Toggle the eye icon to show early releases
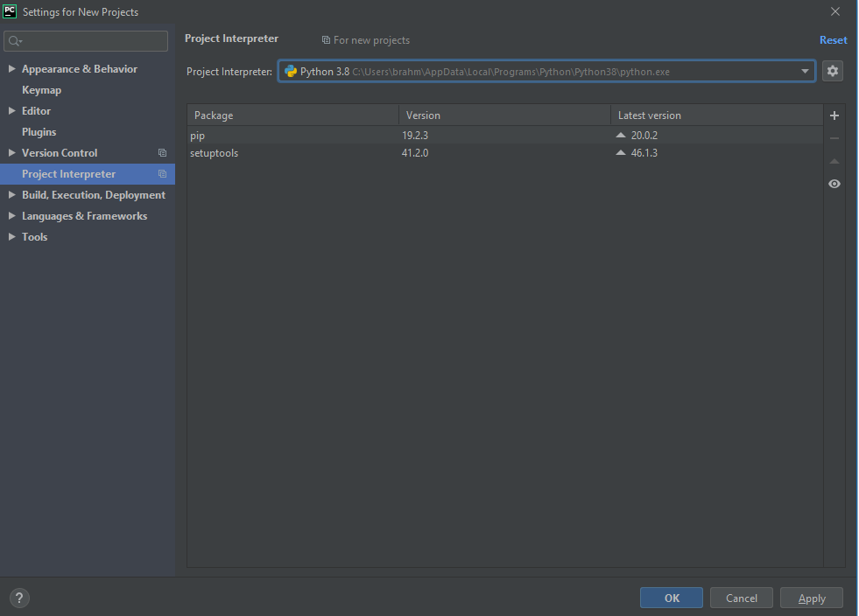This screenshot has height=616, width=859. point(834,184)
